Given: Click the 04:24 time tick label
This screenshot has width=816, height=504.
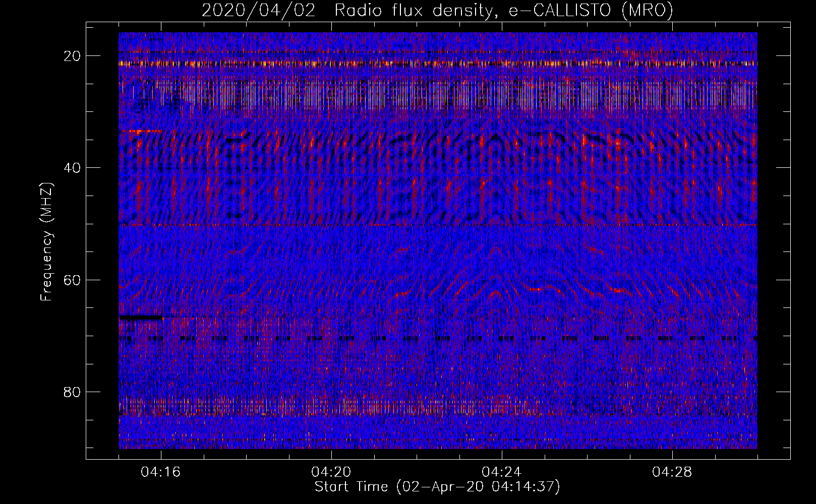Looking at the screenshot, I should [502, 472].
